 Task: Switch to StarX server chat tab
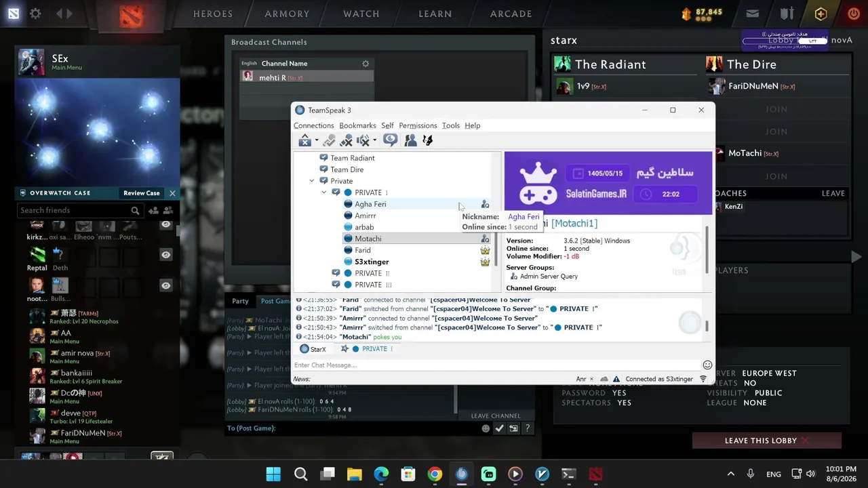pyautogui.click(x=313, y=349)
